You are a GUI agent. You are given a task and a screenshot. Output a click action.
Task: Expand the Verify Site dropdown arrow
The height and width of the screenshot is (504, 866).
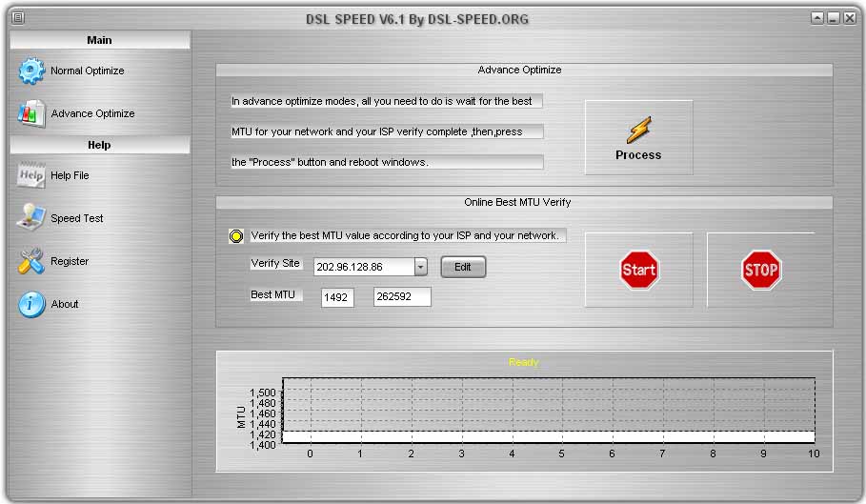tap(421, 267)
